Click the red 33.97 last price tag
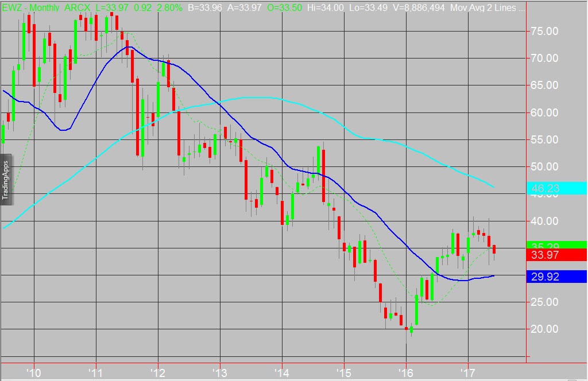Screen dimensions: 588x381 click(x=556, y=255)
